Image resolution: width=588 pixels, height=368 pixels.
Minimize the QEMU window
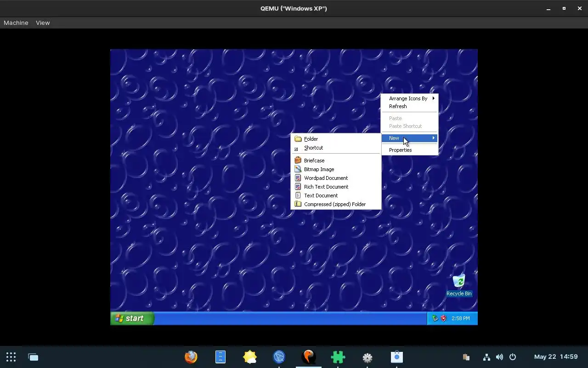pos(548,8)
